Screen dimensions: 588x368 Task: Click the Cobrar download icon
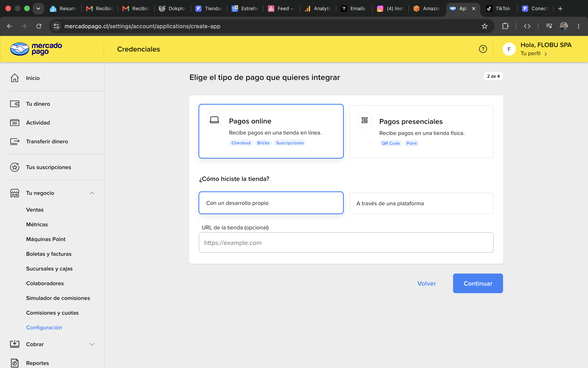pos(14,344)
